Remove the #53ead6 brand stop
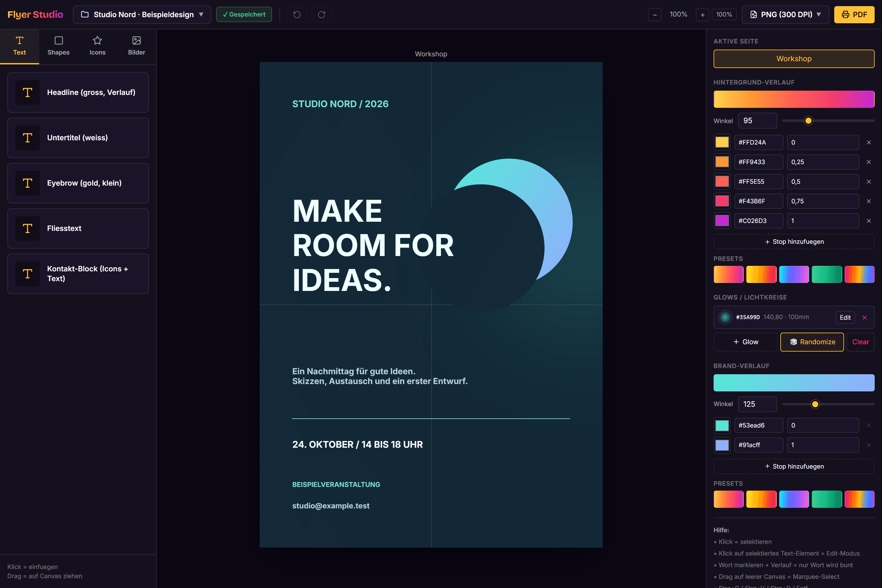Image resolution: width=882 pixels, height=588 pixels. pyautogui.click(x=869, y=425)
